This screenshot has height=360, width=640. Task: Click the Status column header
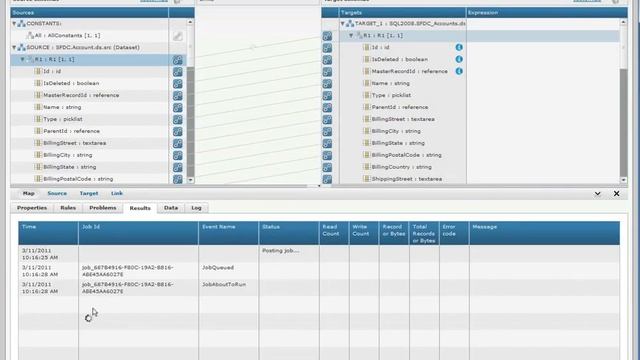(x=289, y=233)
